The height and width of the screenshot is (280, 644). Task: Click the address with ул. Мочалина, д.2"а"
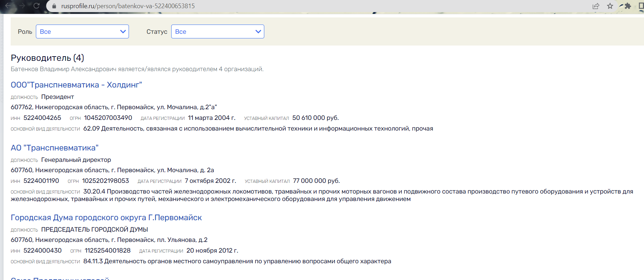(x=114, y=107)
